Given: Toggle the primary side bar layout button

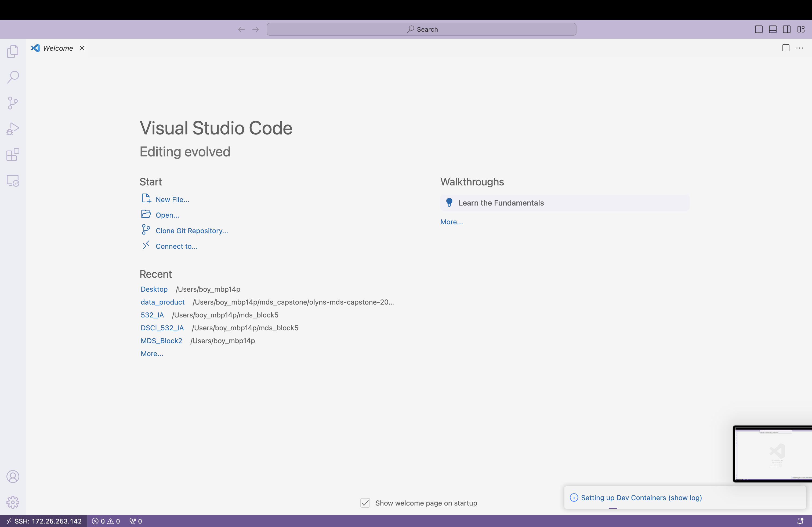Looking at the screenshot, I should click(x=759, y=29).
